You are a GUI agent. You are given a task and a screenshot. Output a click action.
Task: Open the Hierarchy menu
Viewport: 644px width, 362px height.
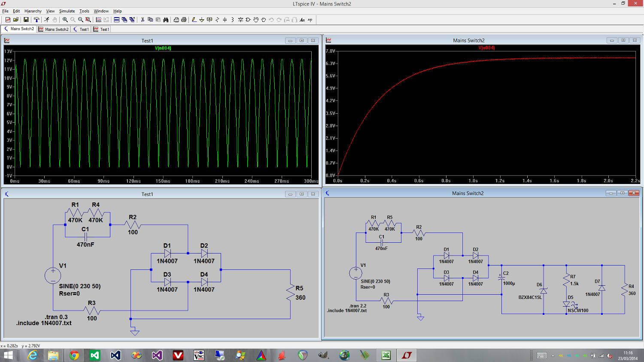pyautogui.click(x=33, y=11)
